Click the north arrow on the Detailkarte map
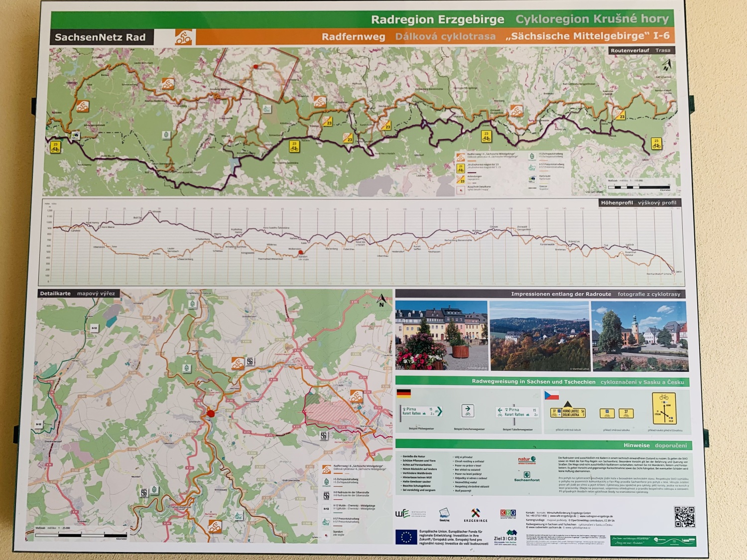This screenshot has height=560, width=747. coord(381,300)
